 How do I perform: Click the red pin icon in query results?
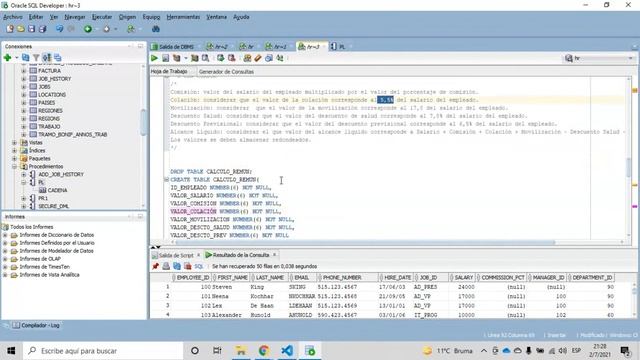coord(156,266)
